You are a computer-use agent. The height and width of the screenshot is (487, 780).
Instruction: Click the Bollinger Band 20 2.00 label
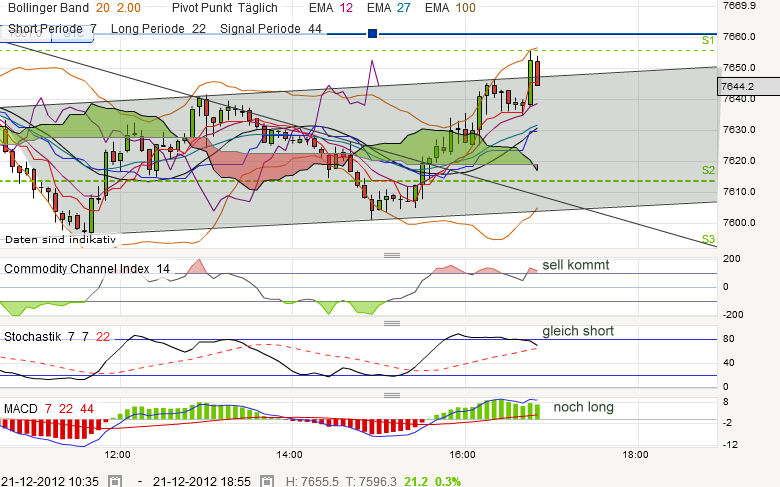(x=74, y=7)
